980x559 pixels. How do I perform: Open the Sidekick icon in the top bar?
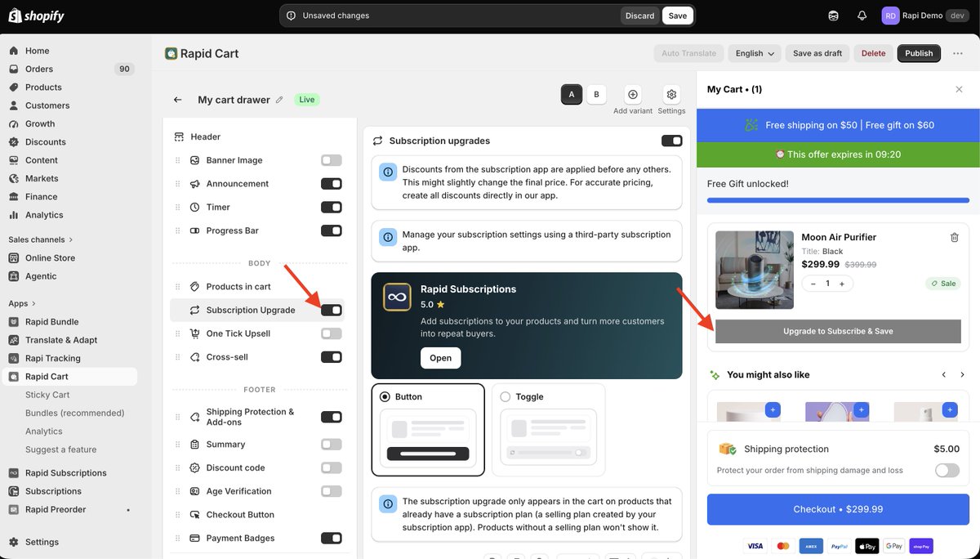point(833,16)
